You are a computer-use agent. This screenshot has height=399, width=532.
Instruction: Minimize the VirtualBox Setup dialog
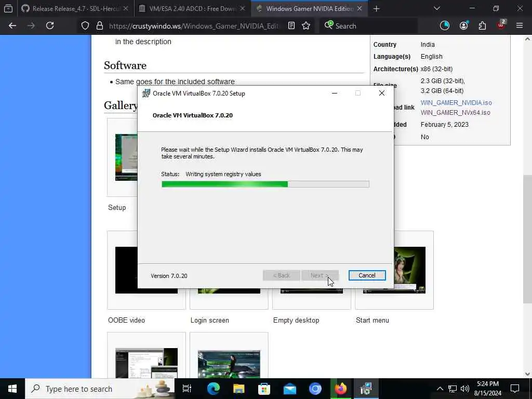[335, 94]
